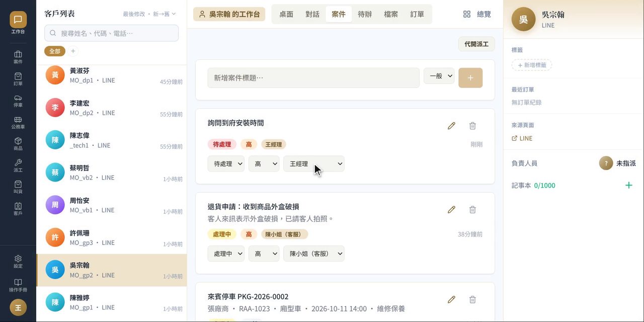The height and width of the screenshot is (322, 644).
Task: Click 記事本 0/1000 notes label
Action: coord(533,185)
